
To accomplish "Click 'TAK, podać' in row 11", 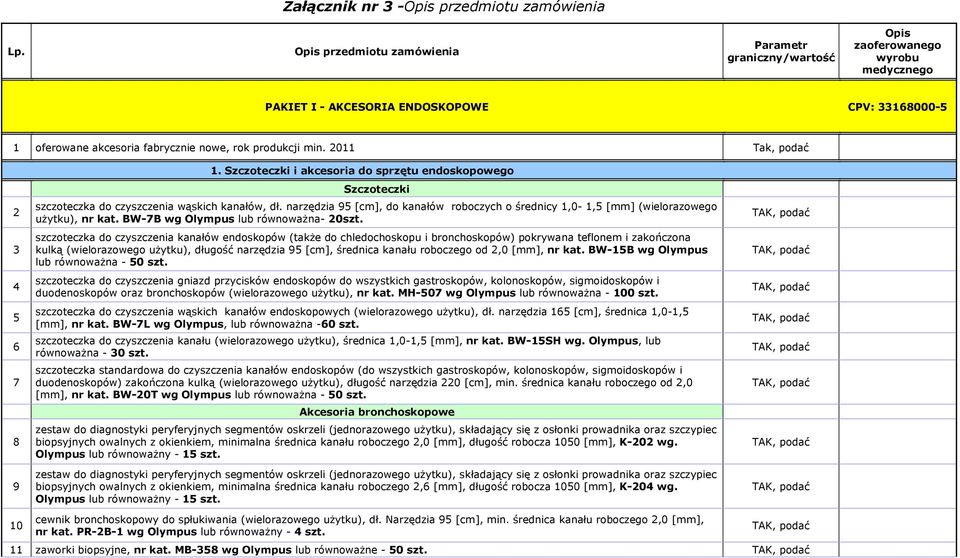I will [781, 550].
